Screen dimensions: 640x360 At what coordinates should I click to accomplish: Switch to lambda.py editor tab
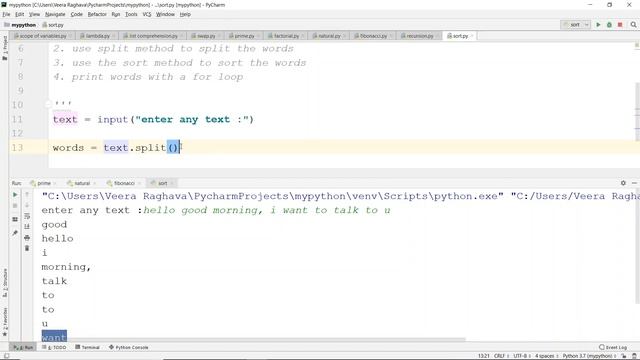pos(97,36)
